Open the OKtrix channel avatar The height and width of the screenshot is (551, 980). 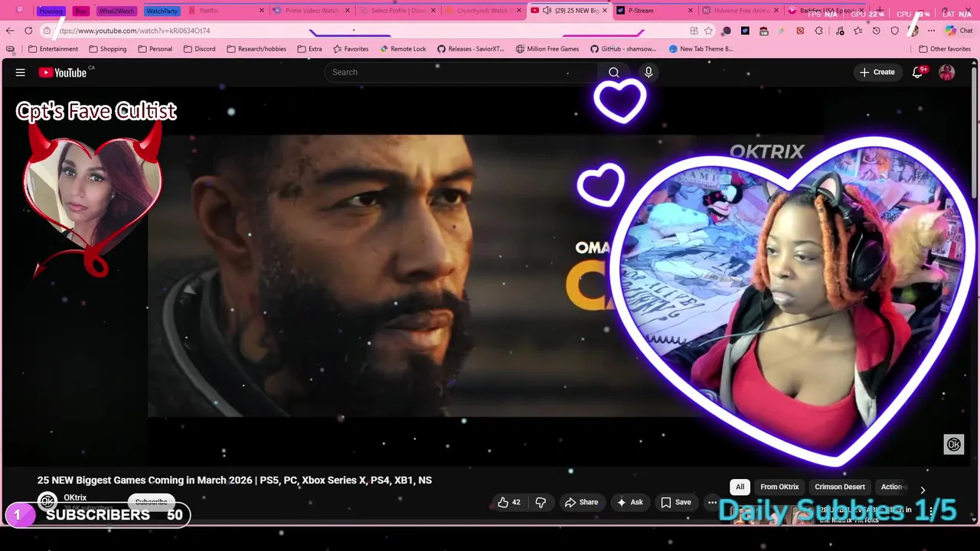click(x=47, y=502)
